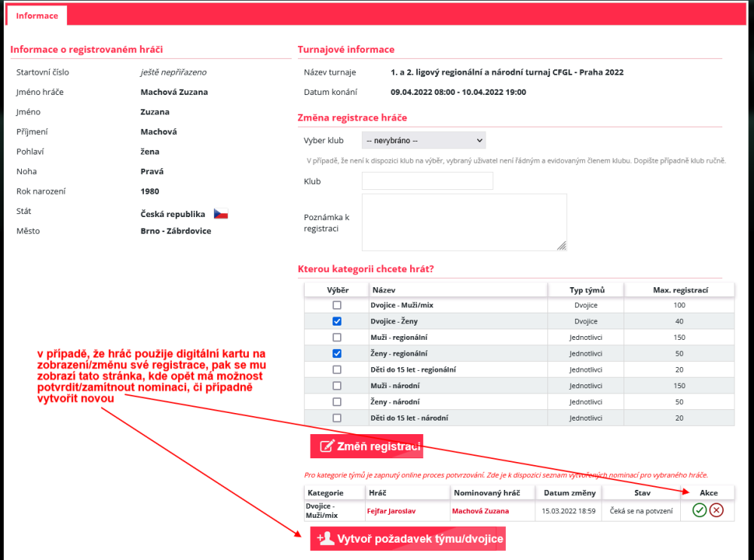The image size is (754, 560).
Task: Click the Čeká se na potvzení status
Action: tap(641, 511)
